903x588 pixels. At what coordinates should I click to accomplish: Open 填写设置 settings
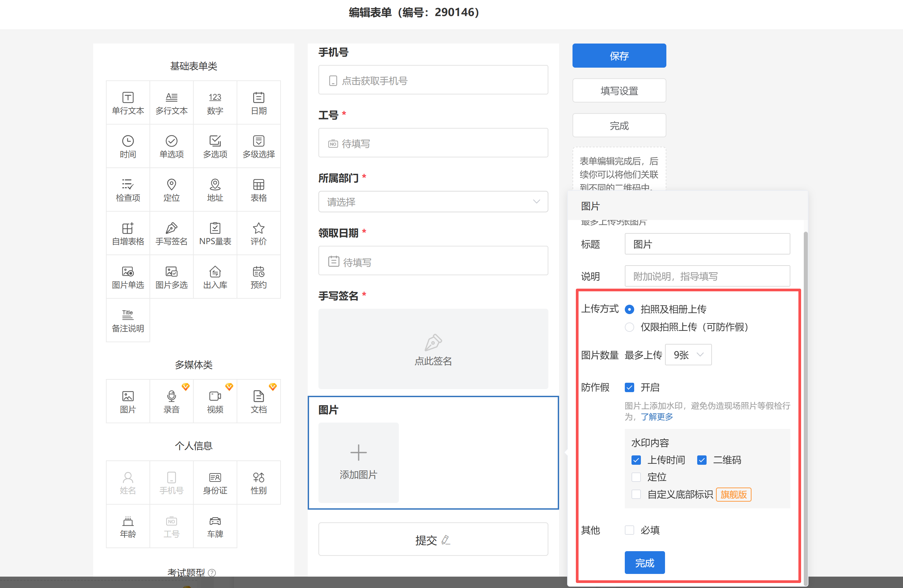click(619, 91)
